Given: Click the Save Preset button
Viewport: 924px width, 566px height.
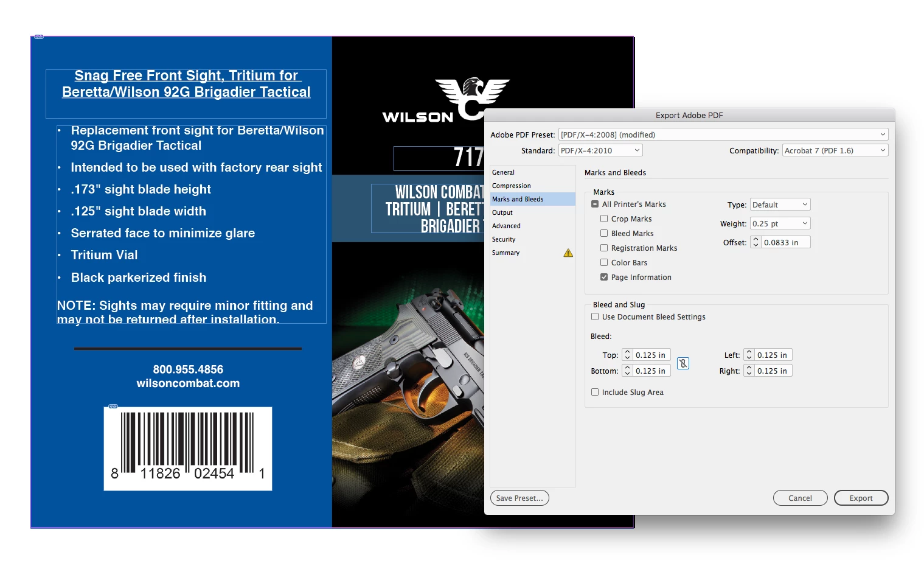Looking at the screenshot, I should pyautogui.click(x=519, y=498).
